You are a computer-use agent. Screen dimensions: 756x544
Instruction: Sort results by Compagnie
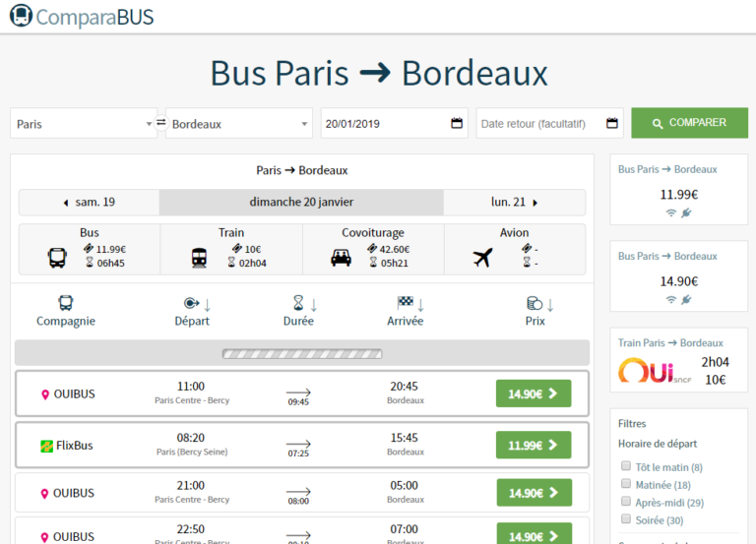click(66, 311)
